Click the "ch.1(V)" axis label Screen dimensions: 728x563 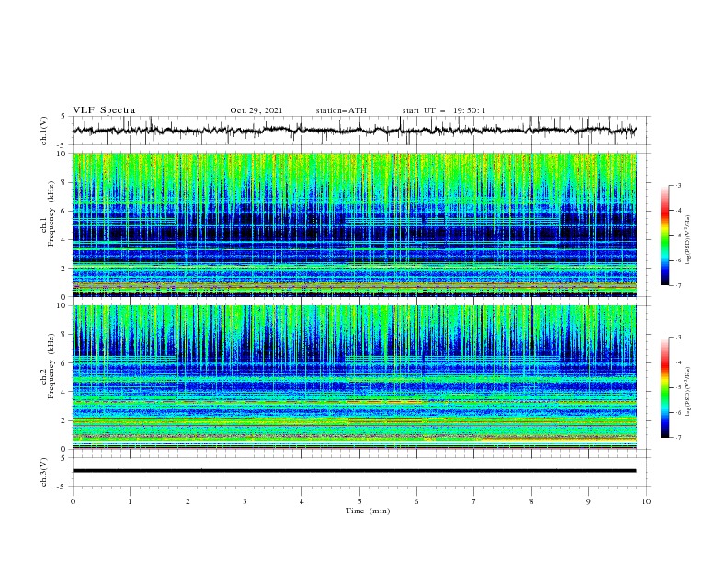(44, 131)
